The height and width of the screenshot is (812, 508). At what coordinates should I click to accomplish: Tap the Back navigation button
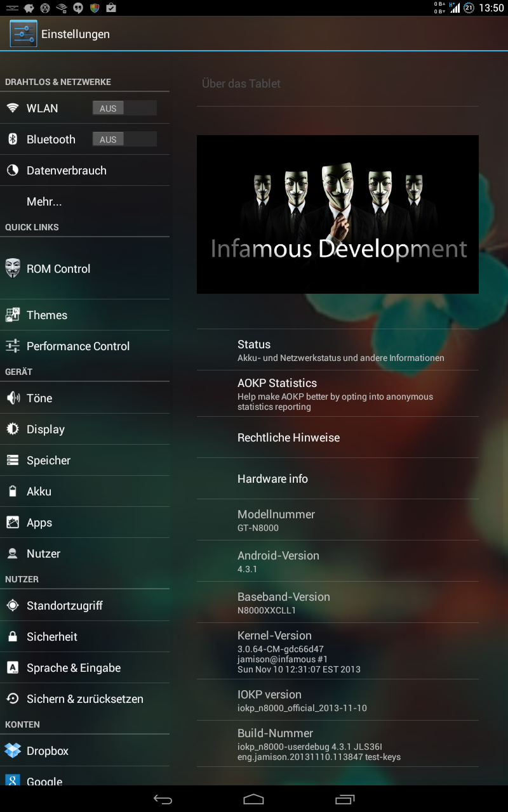point(163,799)
